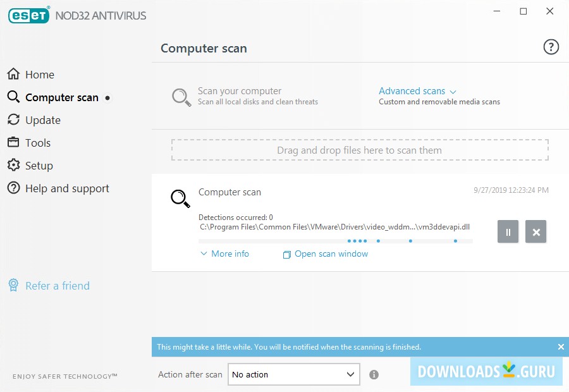This screenshot has width=569, height=392.
Task: Click the Scan your computer magnifier icon
Action: (181, 97)
